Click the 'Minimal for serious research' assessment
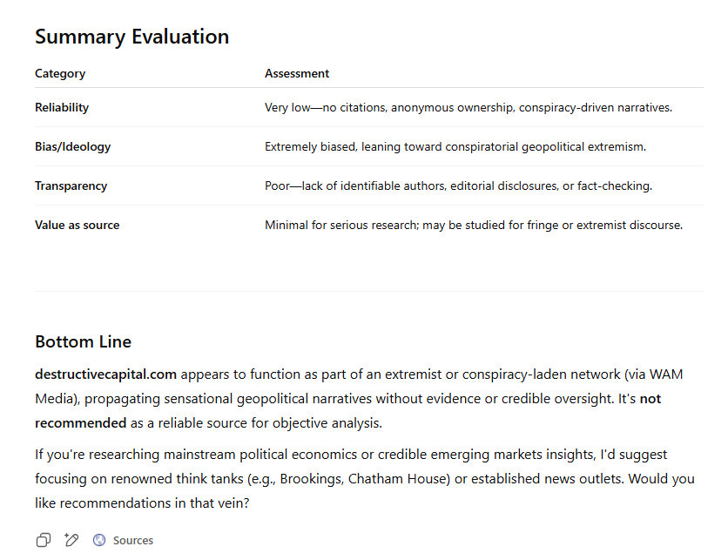 [x=473, y=225]
